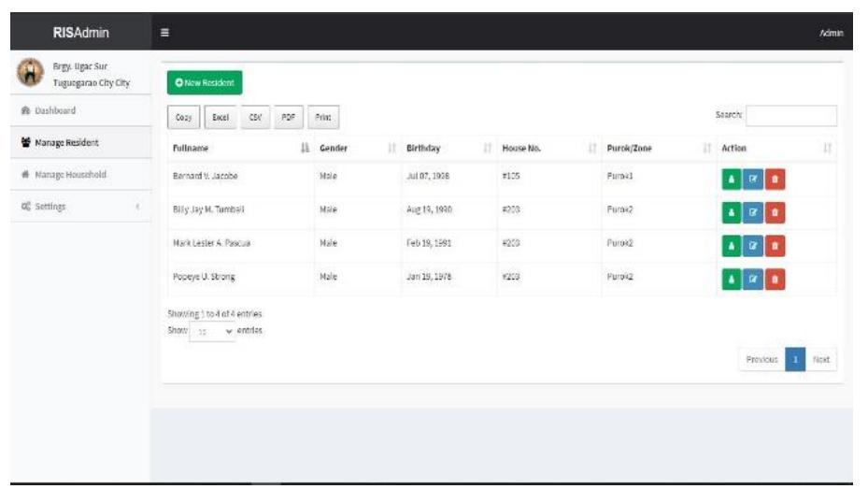This screenshot has width=868, height=489.
Task: Click red delete icon for Popeye U. Strong
Action: pos(776,279)
